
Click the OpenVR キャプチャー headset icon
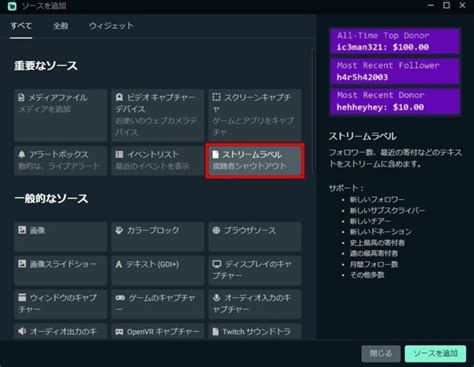point(119,332)
